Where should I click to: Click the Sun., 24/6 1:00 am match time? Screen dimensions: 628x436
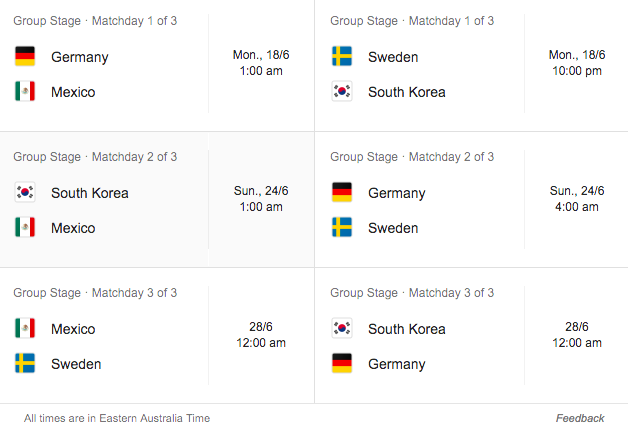(261, 199)
